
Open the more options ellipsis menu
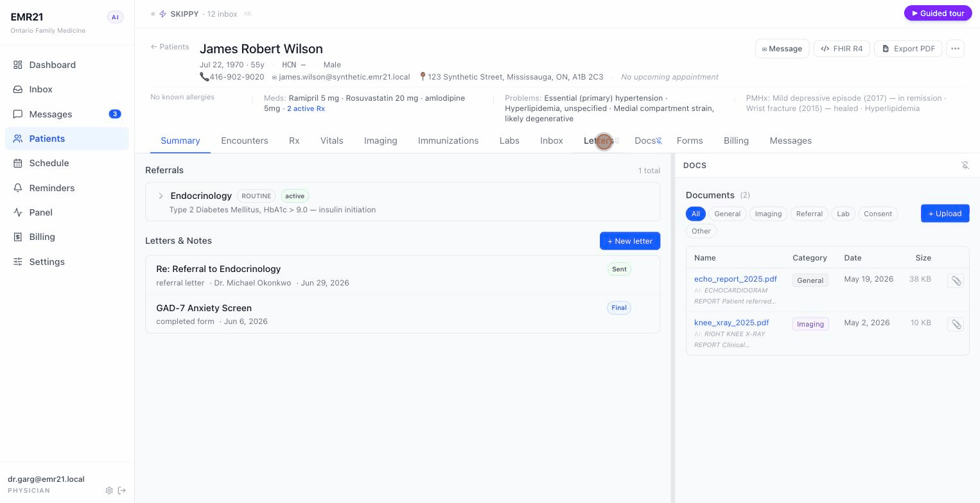point(955,49)
